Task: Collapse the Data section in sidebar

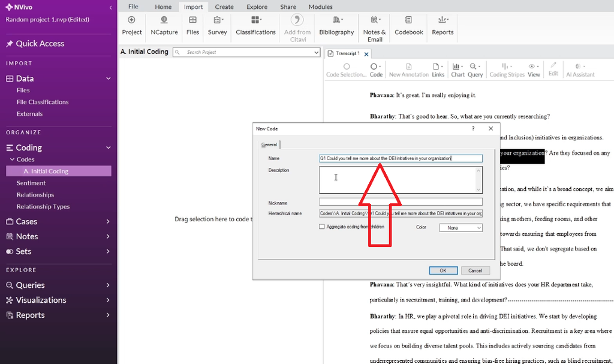Action: click(x=109, y=79)
